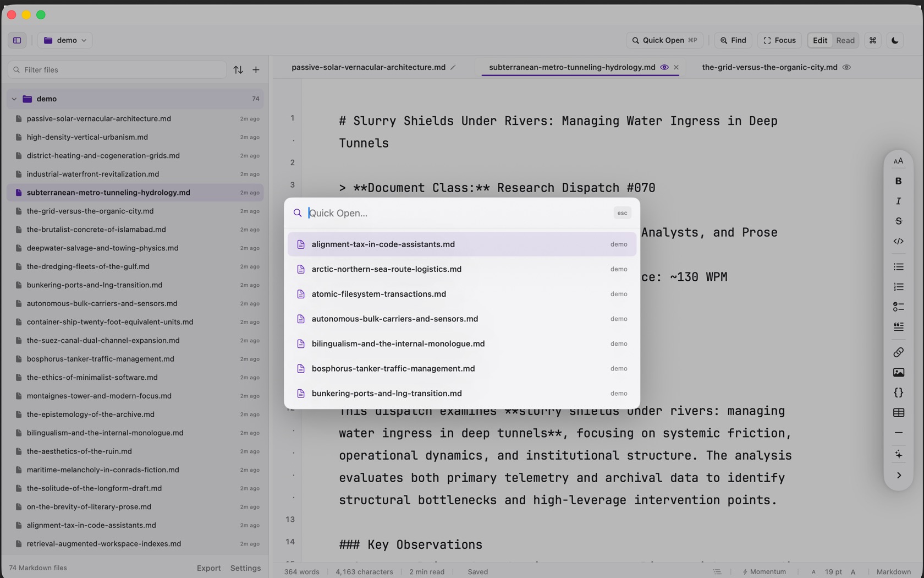Toggle Focus mode
Viewport: 924px width, 578px height.
[x=779, y=40]
